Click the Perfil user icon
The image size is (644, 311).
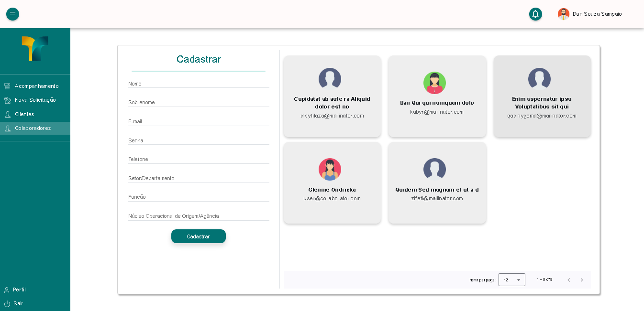[x=7, y=290]
